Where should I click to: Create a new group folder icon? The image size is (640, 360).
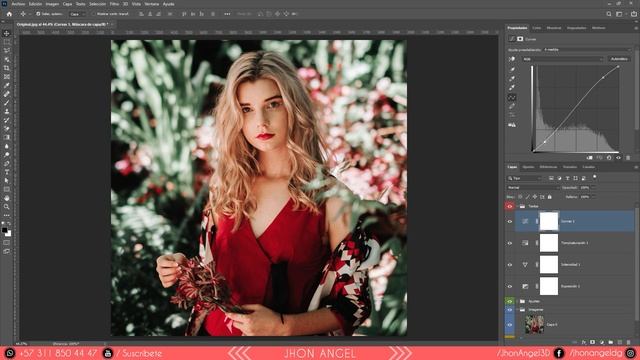point(611,342)
